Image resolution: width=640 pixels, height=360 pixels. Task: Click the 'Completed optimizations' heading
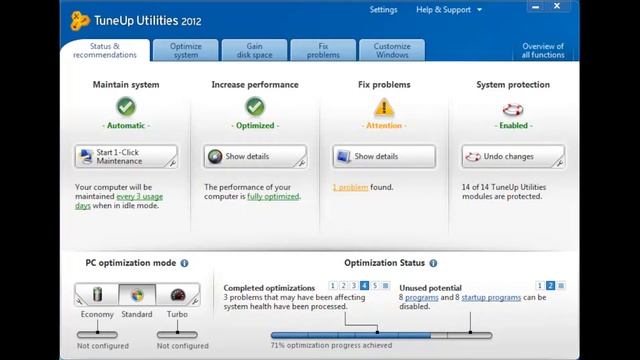tap(269, 288)
